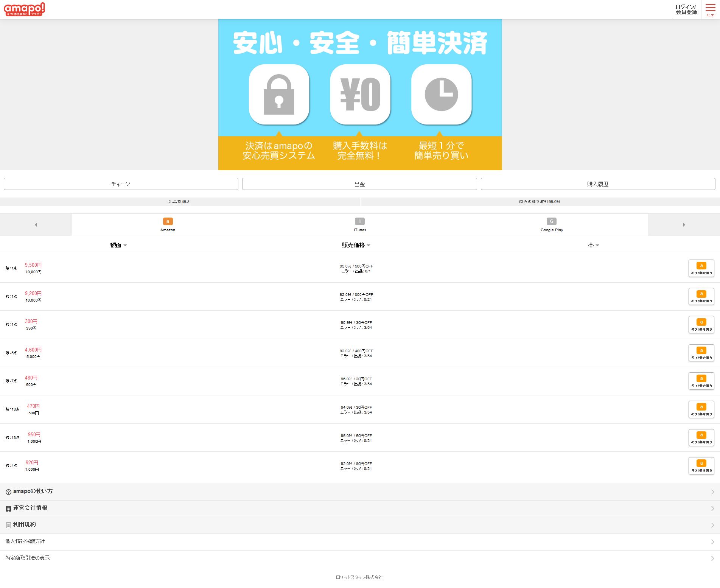Click the 94.0% / 30円OFF text

coord(356,408)
